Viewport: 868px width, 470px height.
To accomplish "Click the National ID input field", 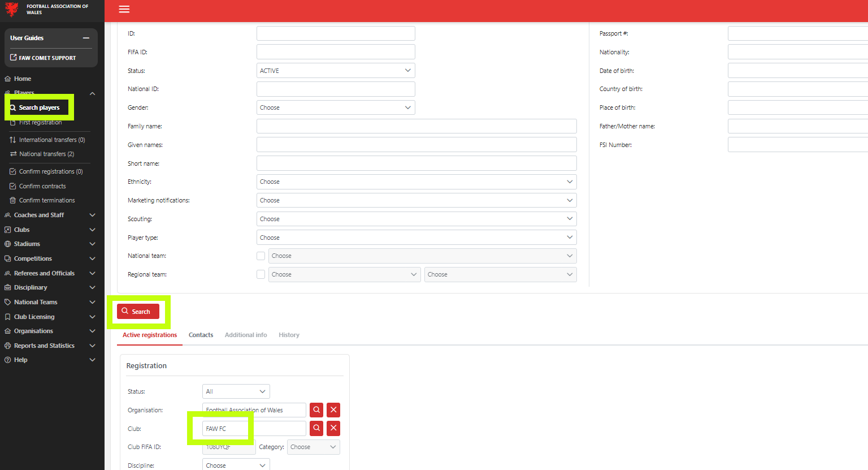I will 336,89.
